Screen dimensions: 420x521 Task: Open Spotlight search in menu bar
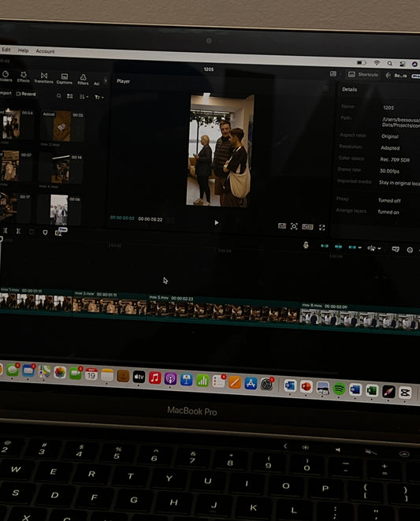[x=389, y=63]
